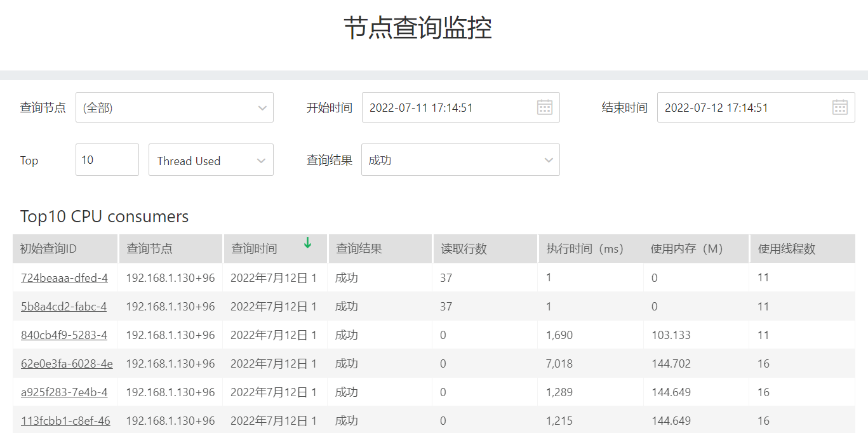
Task: Open the query node selector showing (全部)
Action: [x=175, y=107]
